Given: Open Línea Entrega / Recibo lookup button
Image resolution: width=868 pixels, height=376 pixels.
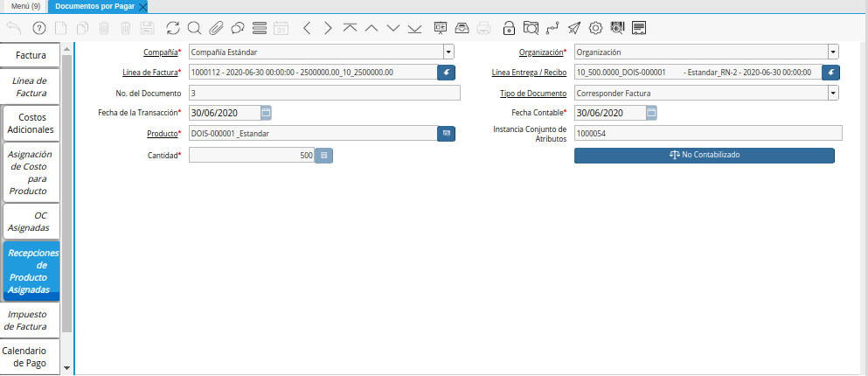Looking at the screenshot, I should click(x=830, y=73).
